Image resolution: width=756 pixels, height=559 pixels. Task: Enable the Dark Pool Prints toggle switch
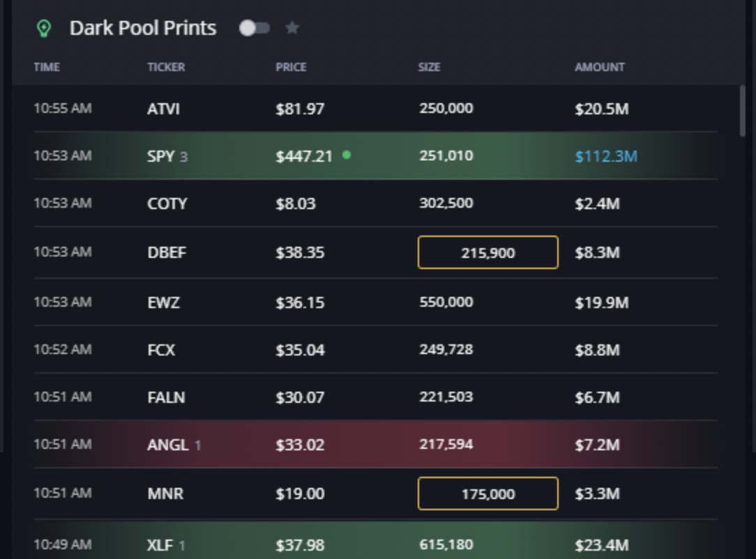255,28
